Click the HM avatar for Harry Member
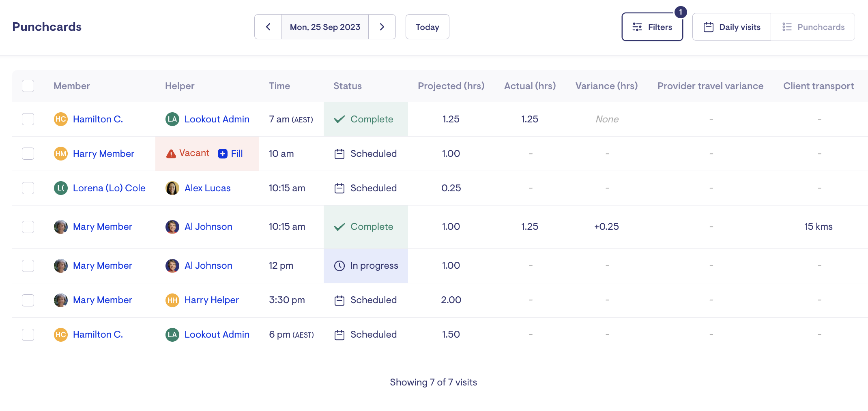Viewport: 868px width, 411px height. (61, 154)
